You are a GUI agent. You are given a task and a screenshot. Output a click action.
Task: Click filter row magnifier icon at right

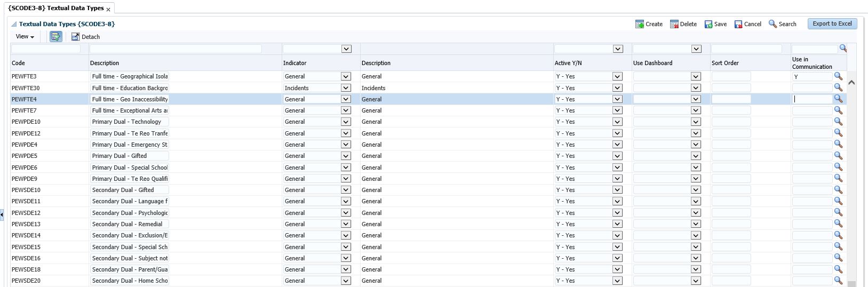[x=843, y=49]
